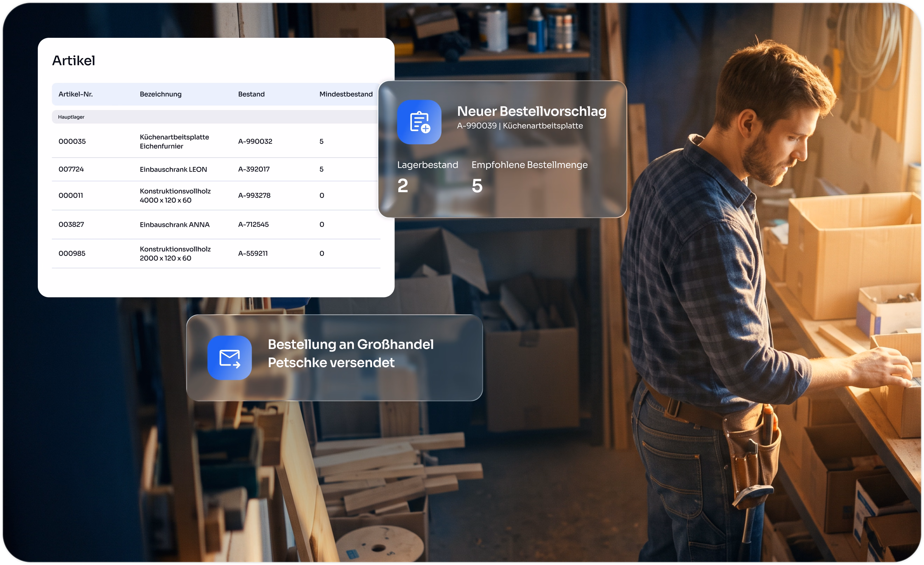The height and width of the screenshot is (565, 924).
Task: Select article number 007724
Action: 71,169
